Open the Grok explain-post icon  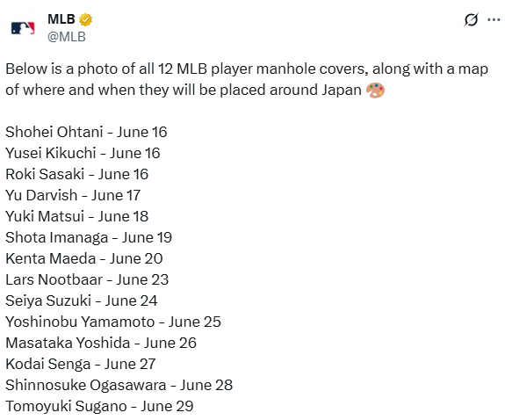coord(471,20)
